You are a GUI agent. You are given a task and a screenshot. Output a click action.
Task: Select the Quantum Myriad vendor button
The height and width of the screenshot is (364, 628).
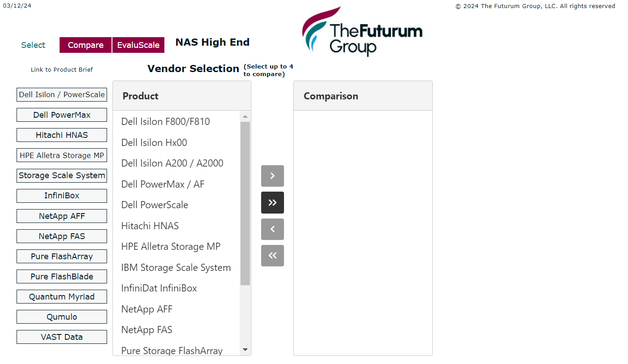[x=61, y=296]
